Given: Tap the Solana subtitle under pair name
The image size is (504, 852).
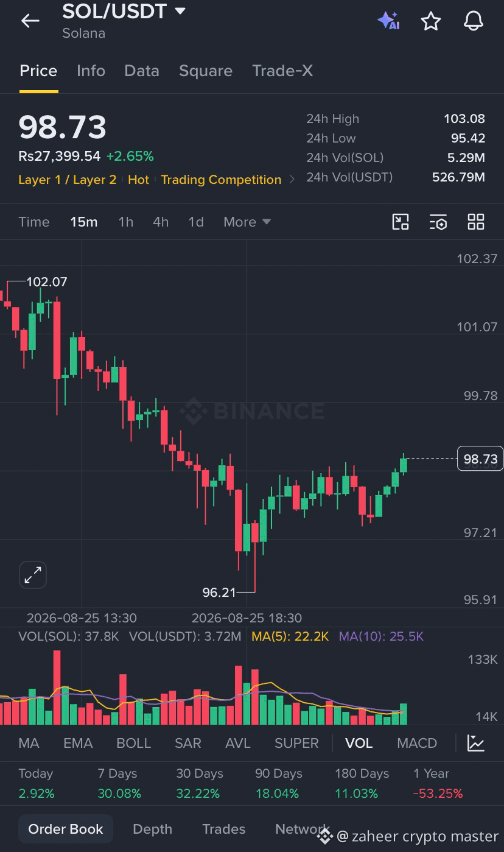Looking at the screenshot, I should [83, 33].
